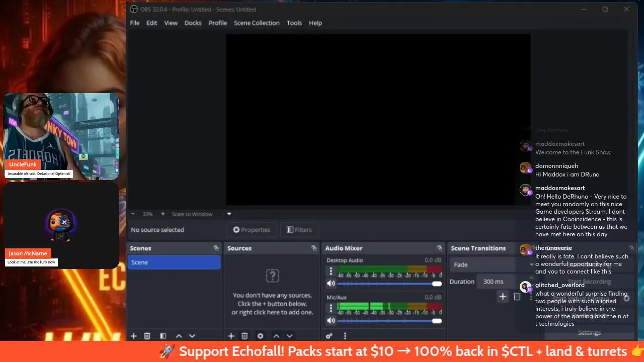Select the Scene item in Scenes list
Screen dimensions: 644x362
point(174,262)
